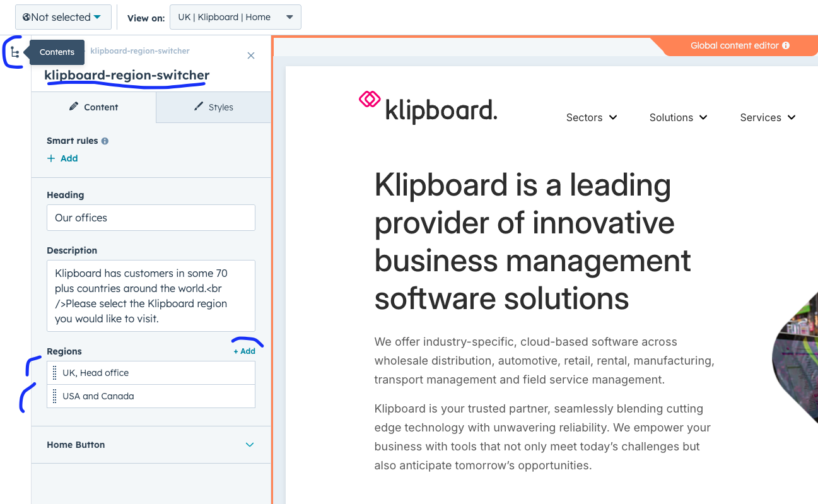Click the "trusted partner" paragraph

(543, 437)
